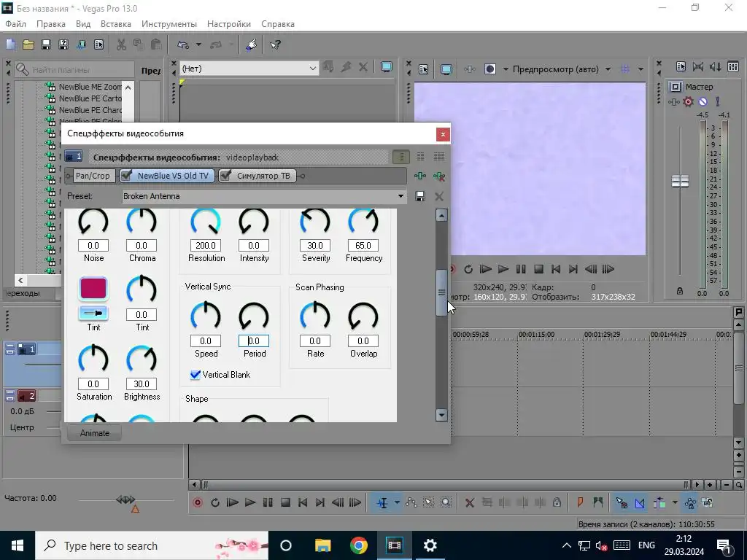The width and height of the screenshot is (747, 560).
Task: Toggle the NewBlue V5 Old TV effect checkbox
Action: point(127,176)
